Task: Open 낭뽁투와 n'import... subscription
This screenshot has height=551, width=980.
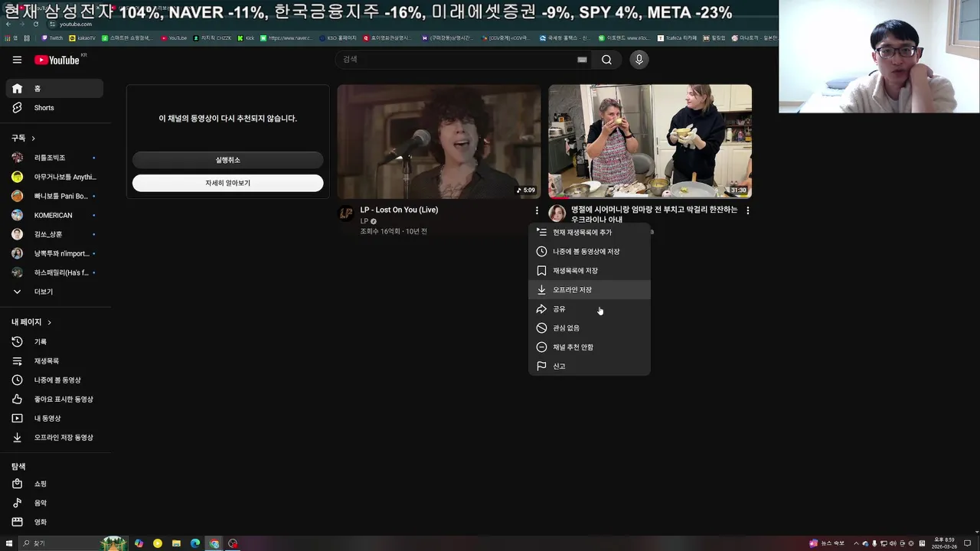Action: pos(54,253)
